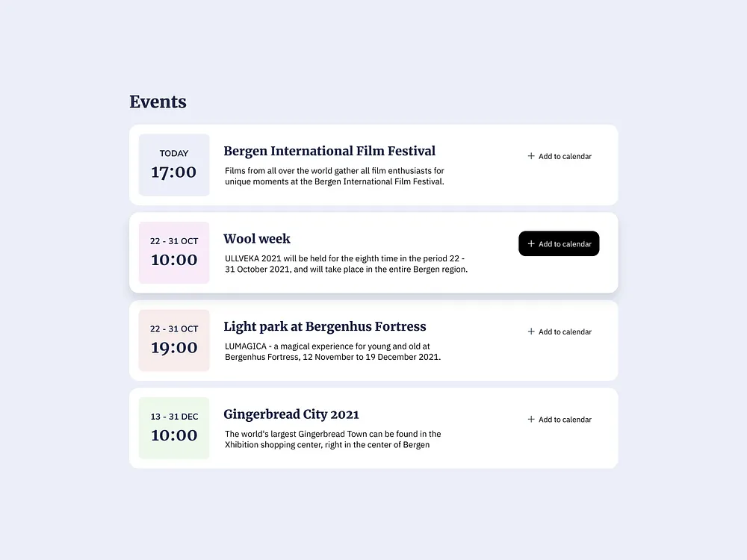Image resolution: width=747 pixels, height=560 pixels.
Task: Select the TODAY 17:00 time badge
Action: pos(174,164)
